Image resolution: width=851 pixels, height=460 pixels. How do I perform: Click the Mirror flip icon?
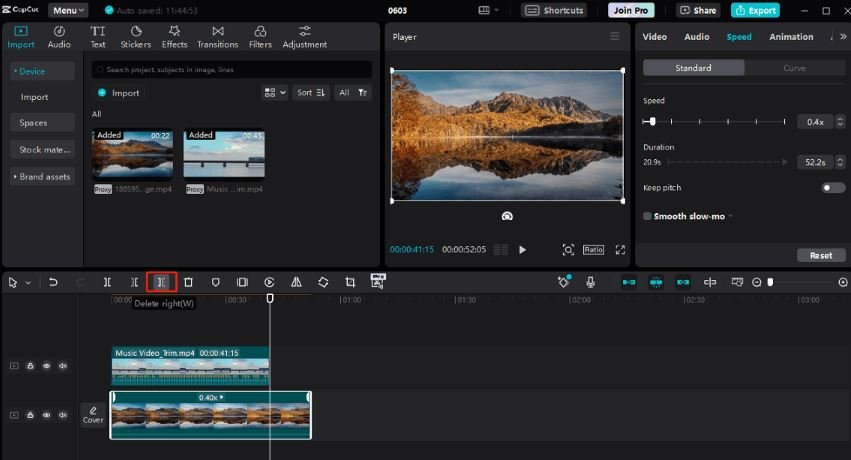[x=296, y=283]
